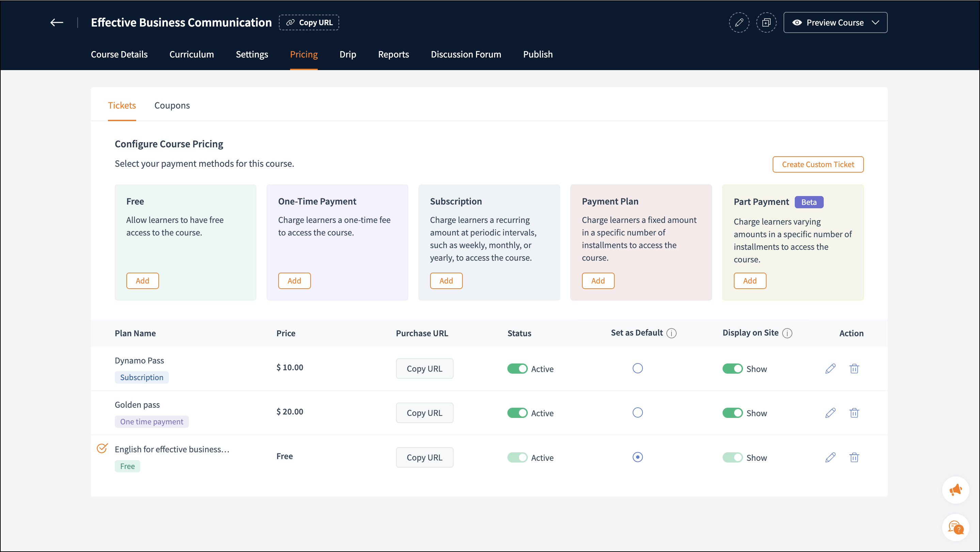The width and height of the screenshot is (980, 552).
Task: Set Dynamo Pass as default plan
Action: (637, 368)
